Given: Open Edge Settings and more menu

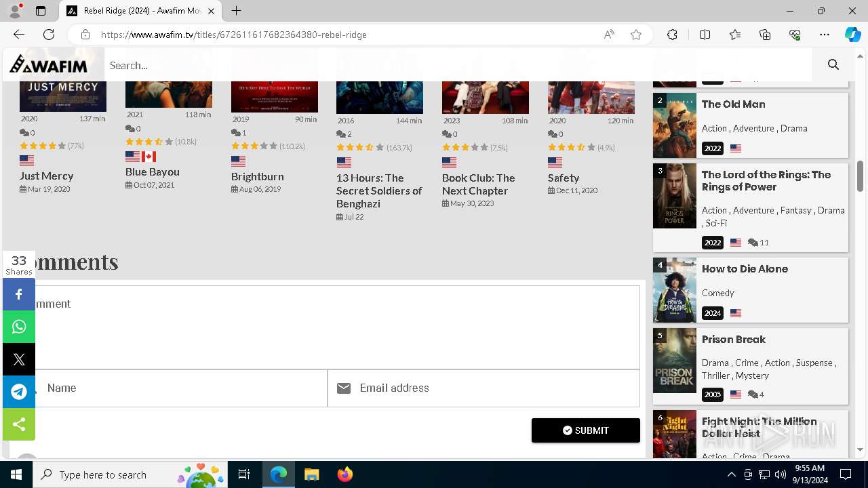Looking at the screenshot, I should [x=825, y=35].
